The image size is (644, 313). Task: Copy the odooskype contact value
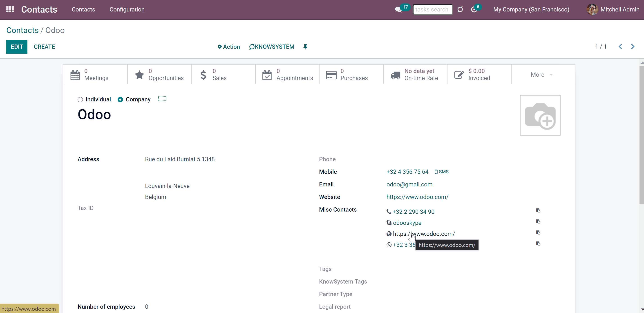(538, 221)
